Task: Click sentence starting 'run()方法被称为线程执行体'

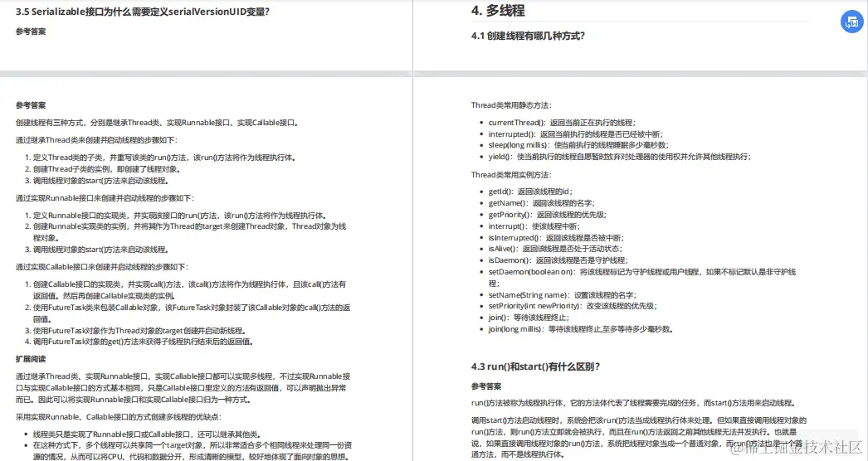Action: 634,404
